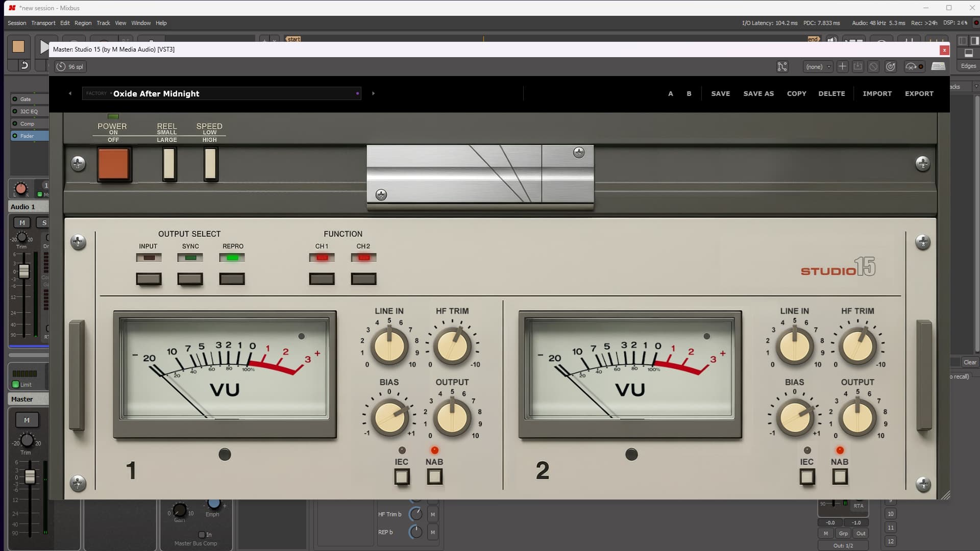
Task: Open the Track menu
Action: pos(103,23)
